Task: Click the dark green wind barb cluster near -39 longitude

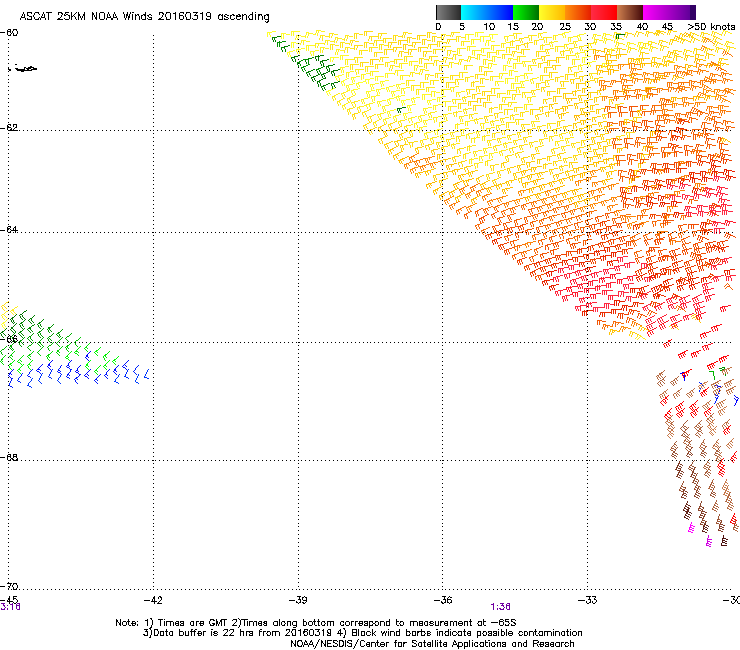Action: 315,72
